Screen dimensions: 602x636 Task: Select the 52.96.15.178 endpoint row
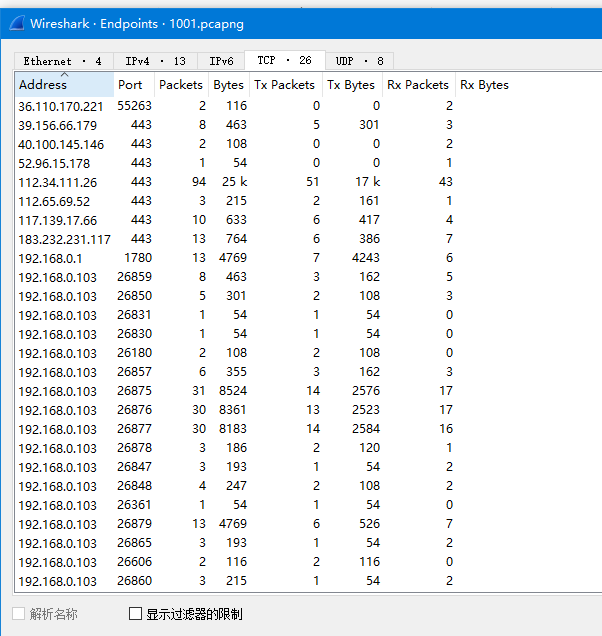(x=308, y=163)
